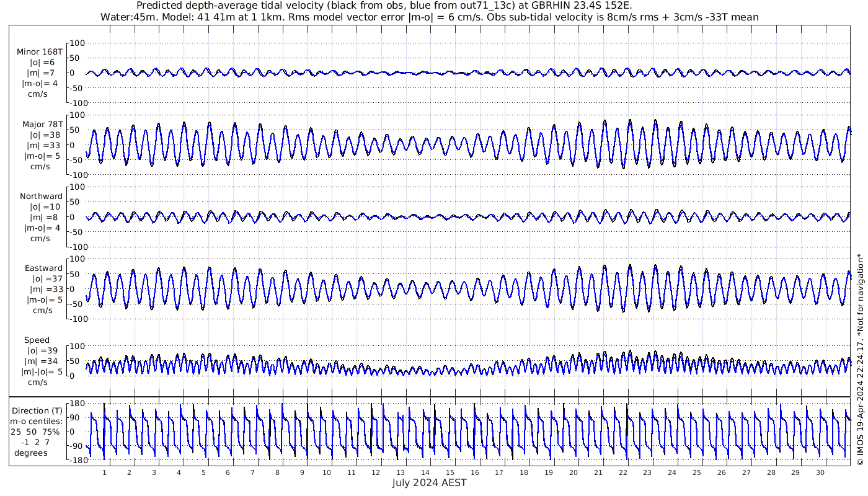Click '|m| =33' under Major 78T

click(44, 146)
